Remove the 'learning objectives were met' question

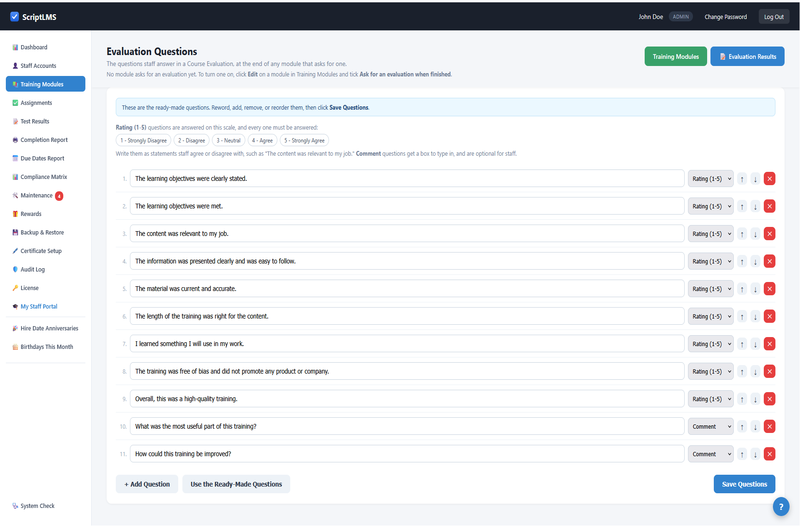tap(769, 206)
